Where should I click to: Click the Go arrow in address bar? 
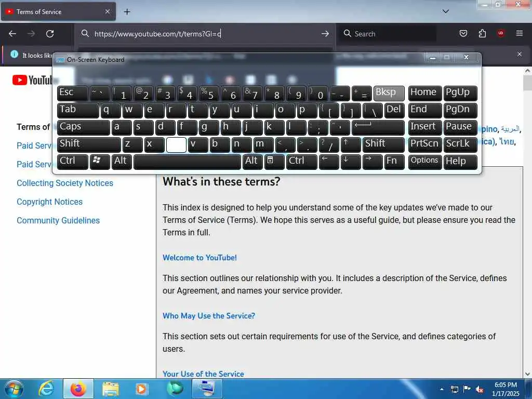tap(325, 34)
